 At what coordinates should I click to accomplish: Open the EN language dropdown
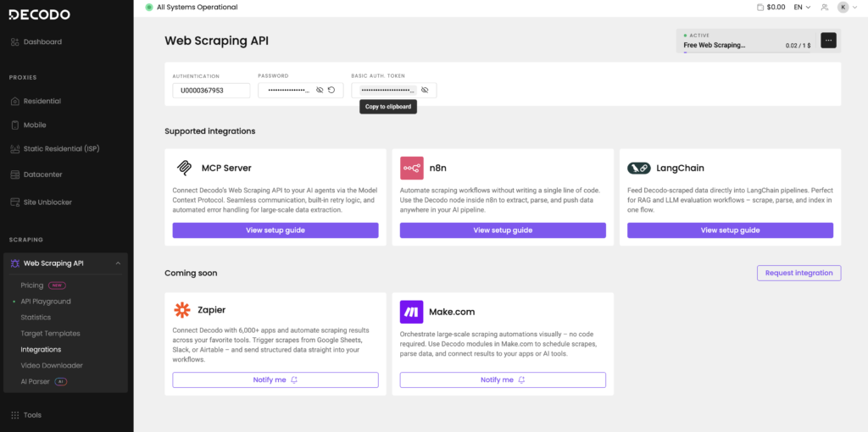(802, 7)
